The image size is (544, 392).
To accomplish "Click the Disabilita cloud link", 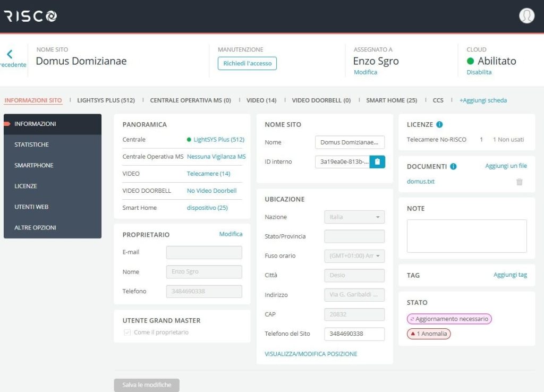I will click(x=479, y=72).
